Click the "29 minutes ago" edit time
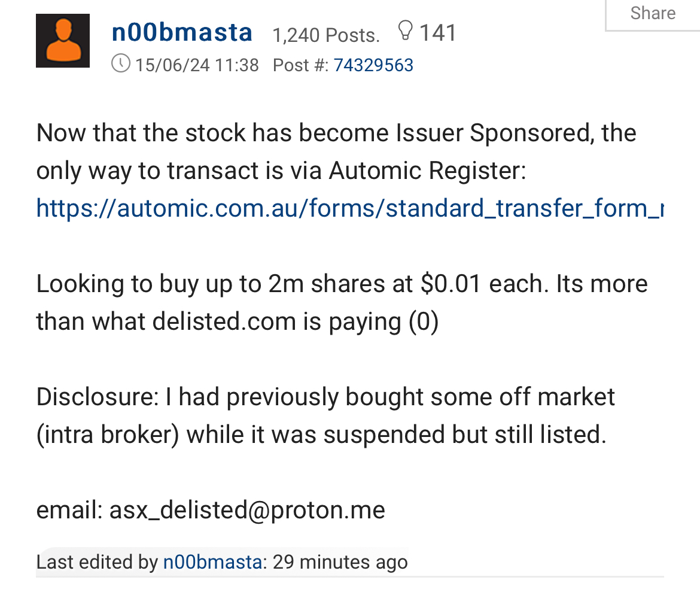Image resolution: width=700 pixels, height=592 pixels. coord(340,562)
